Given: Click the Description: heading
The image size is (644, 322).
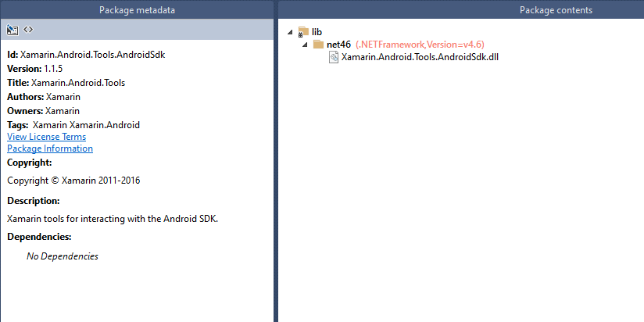Looking at the screenshot, I should pyautogui.click(x=34, y=201).
